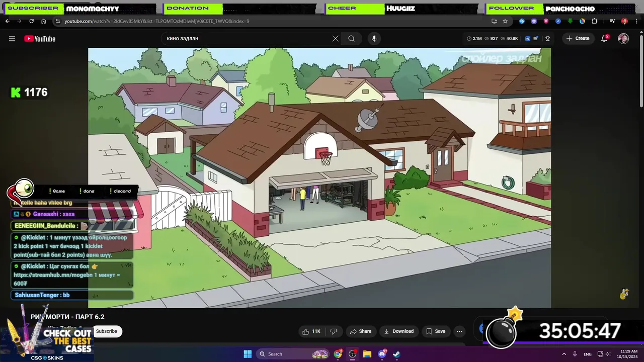Go back to the previous browser page

pos(7,21)
